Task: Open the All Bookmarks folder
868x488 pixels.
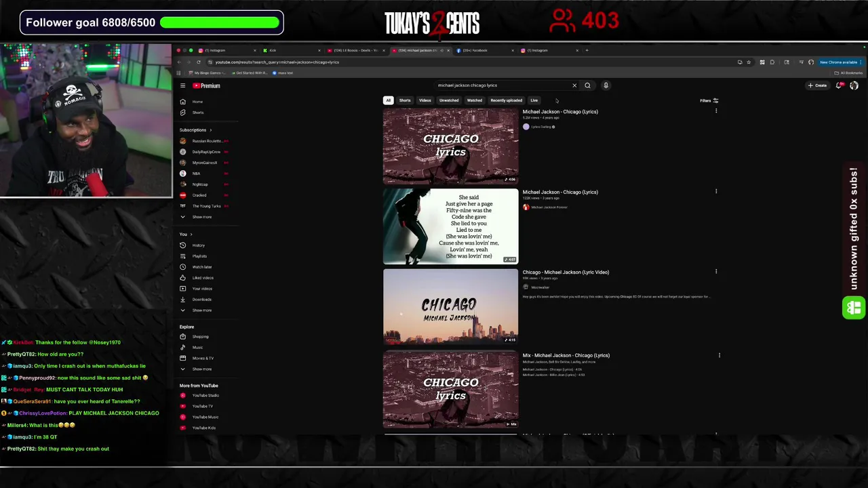Action: [848, 73]
